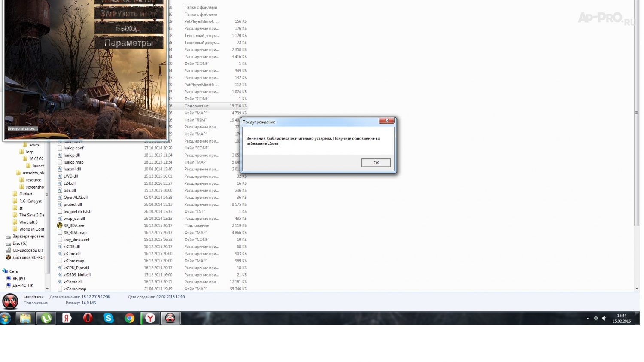The width and height of the screenshot is (644, 362).
Task: Select the protect.dll file icon
Action: point(60,204)
